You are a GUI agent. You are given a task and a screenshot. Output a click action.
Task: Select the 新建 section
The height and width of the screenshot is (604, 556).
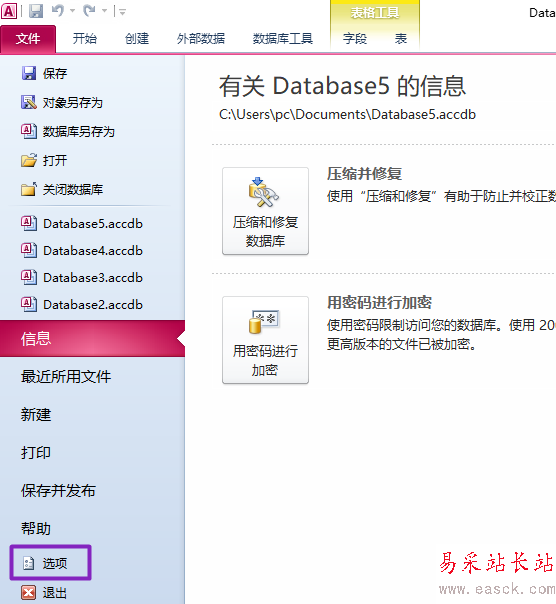36,414
